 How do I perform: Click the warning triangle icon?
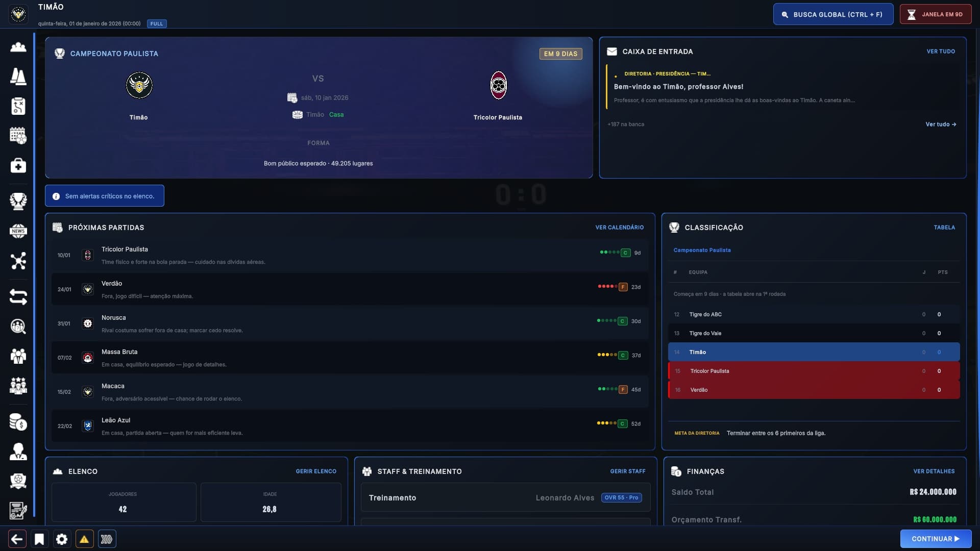coord(84,539)
